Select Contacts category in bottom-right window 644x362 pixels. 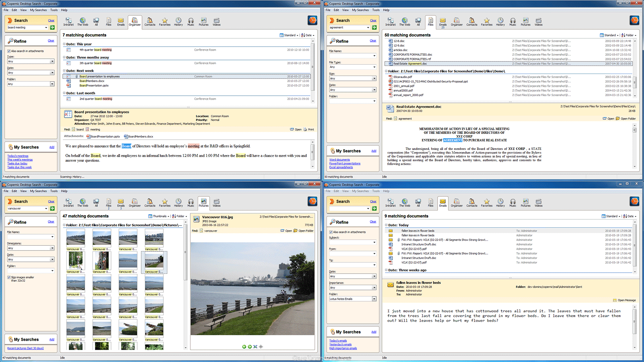[x=472, y=202]
